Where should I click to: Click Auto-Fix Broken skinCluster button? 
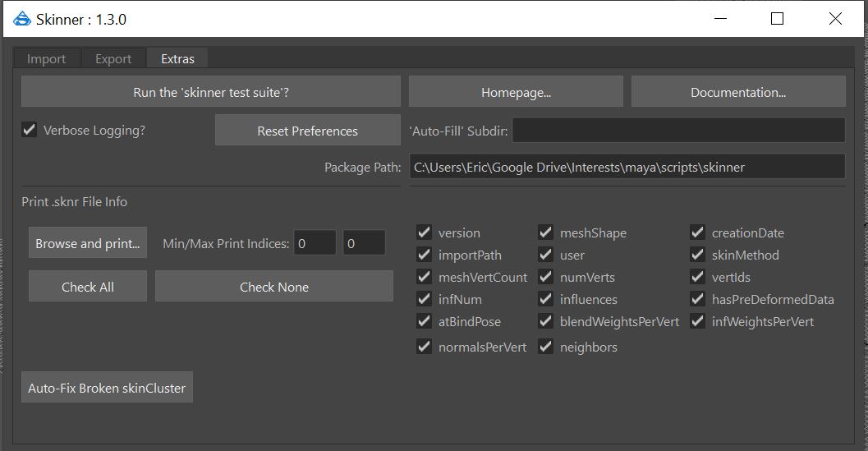(107, 387)
